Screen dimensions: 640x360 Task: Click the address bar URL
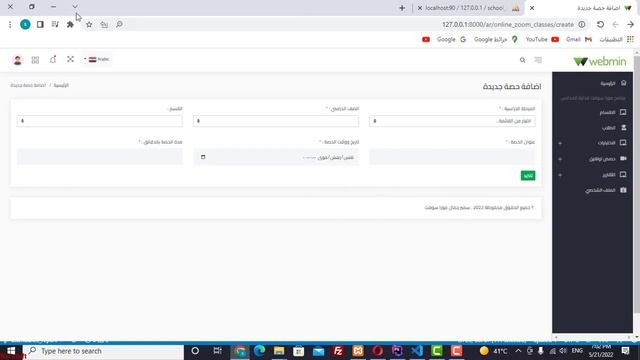[508, 24]
